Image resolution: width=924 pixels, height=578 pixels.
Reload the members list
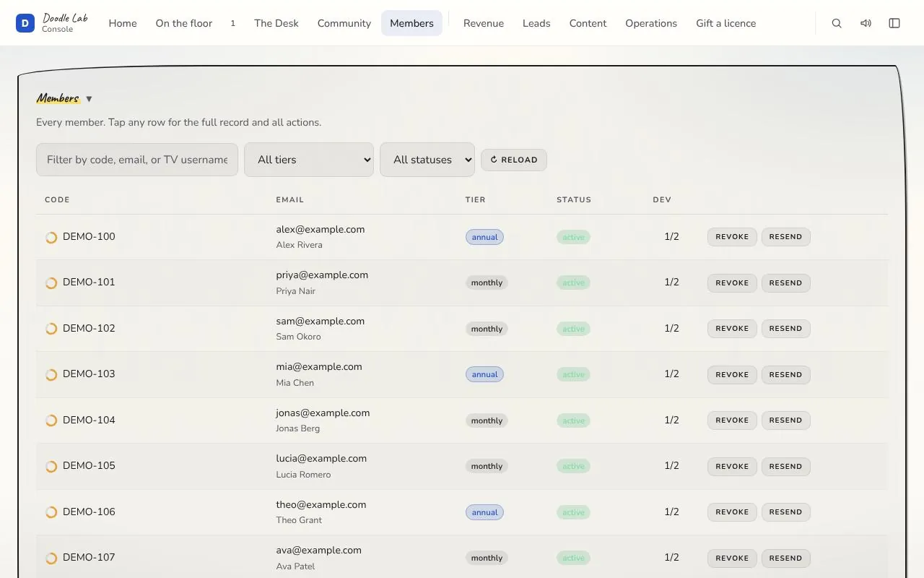tap(514, 160)
